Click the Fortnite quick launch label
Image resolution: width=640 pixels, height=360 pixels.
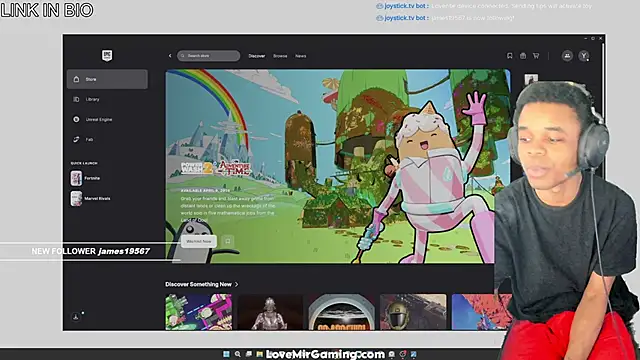[x=92, y=178]
